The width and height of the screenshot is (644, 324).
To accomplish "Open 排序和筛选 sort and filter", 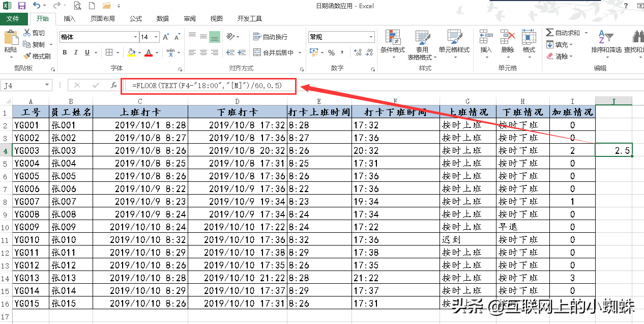I will [606, 43].
